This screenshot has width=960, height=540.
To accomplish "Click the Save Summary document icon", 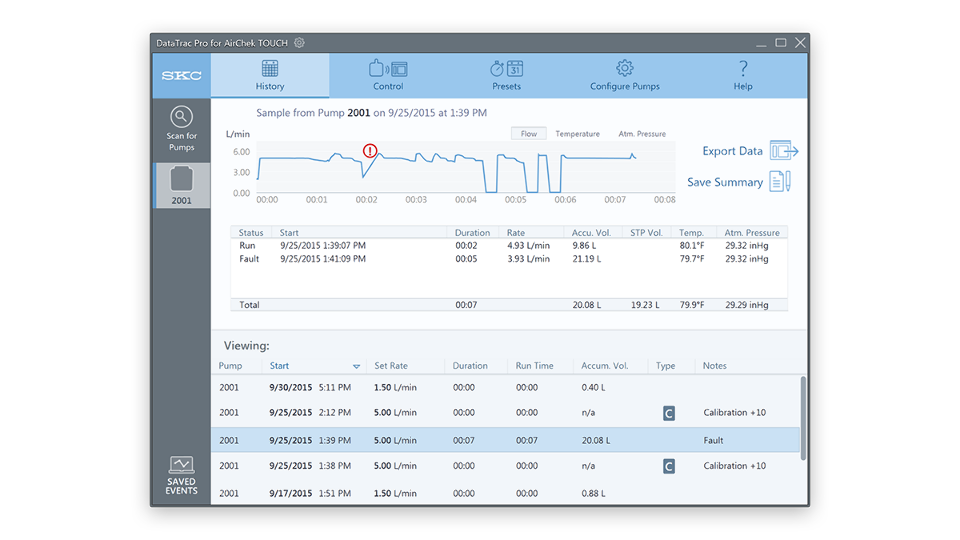I will click(x=780, y=181).
